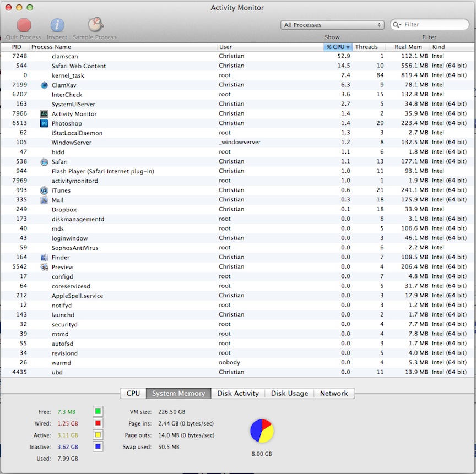This screenshot has height=474, width=476.
Task: Select the securityd process row
Action: (x=237, y=324)
